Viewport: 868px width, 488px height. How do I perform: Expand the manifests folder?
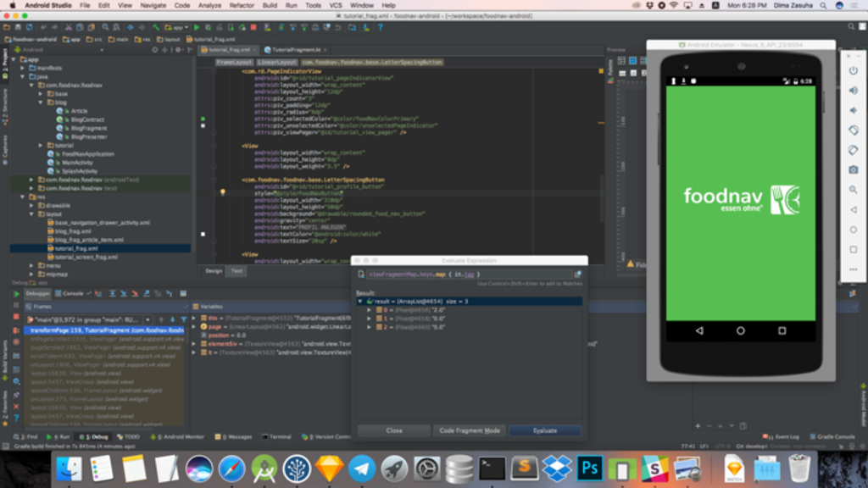coord(23,68)
